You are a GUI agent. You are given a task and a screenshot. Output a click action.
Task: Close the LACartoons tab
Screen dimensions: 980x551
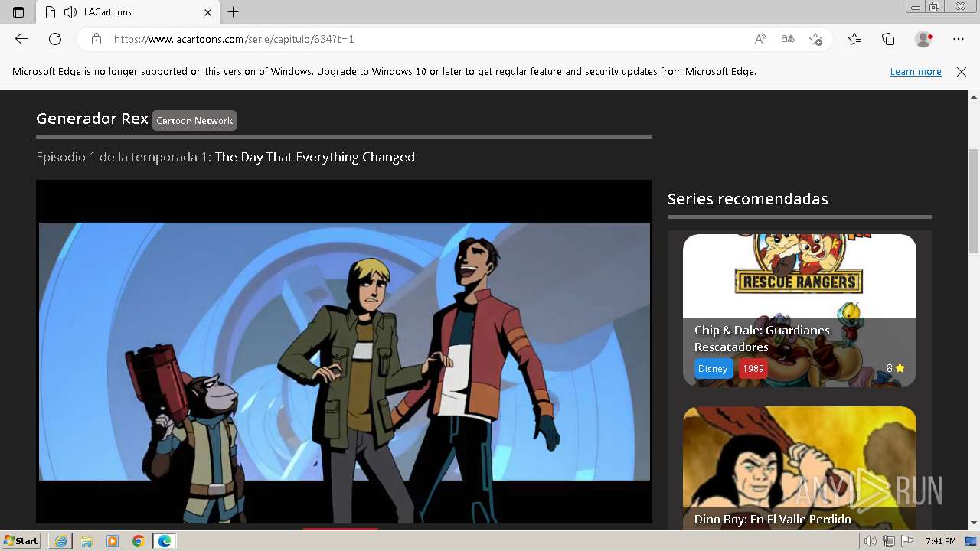pos(207,12)
